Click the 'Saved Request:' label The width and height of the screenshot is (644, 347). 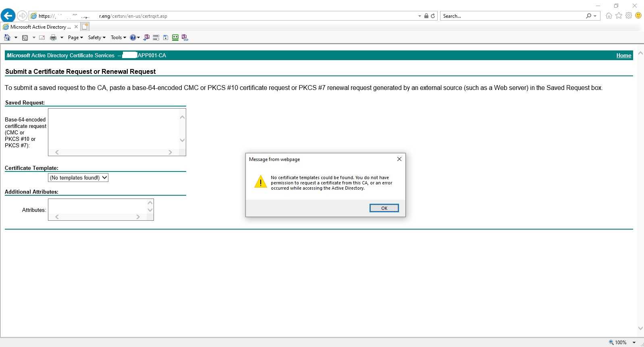tap(25, 102)
